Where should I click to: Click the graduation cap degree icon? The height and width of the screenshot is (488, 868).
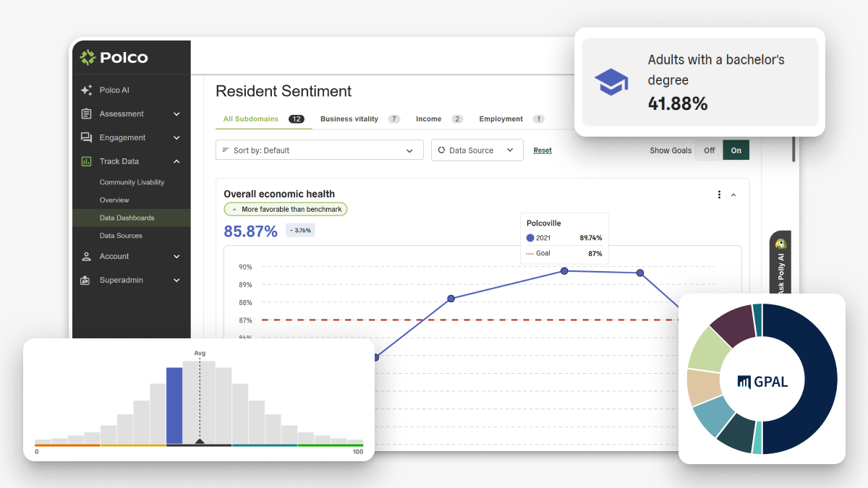point(611,82)
